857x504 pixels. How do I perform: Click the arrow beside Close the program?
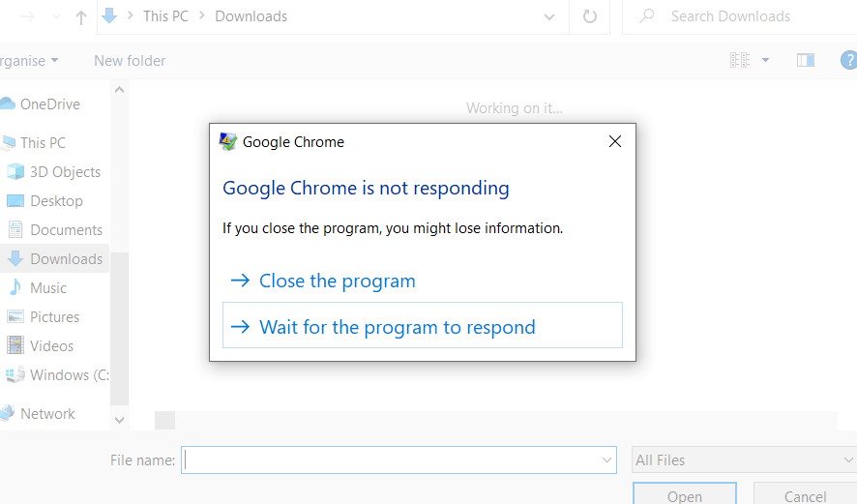point(240,281)
